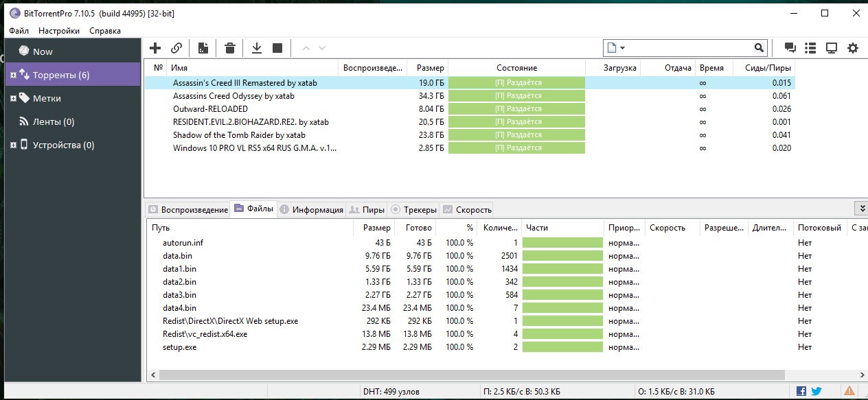Toggle the detailed info list view icon
Screen dimensions: 868x400
(x=810, y=48)
